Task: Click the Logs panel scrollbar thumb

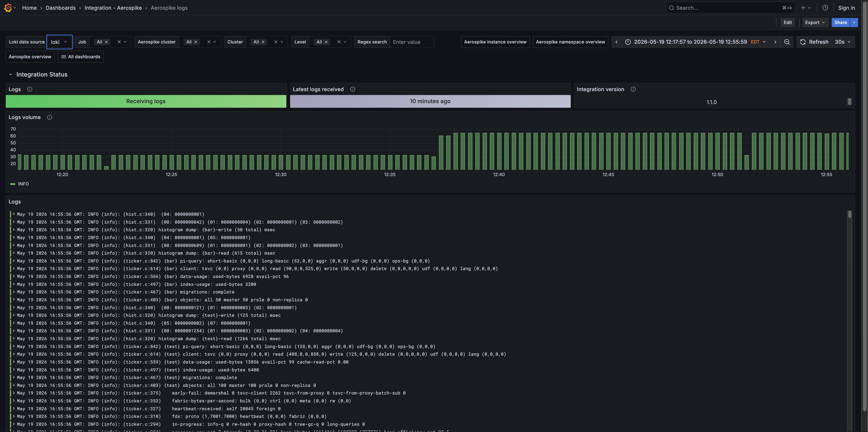Action: pyautogui.click(x=850, y=214)
